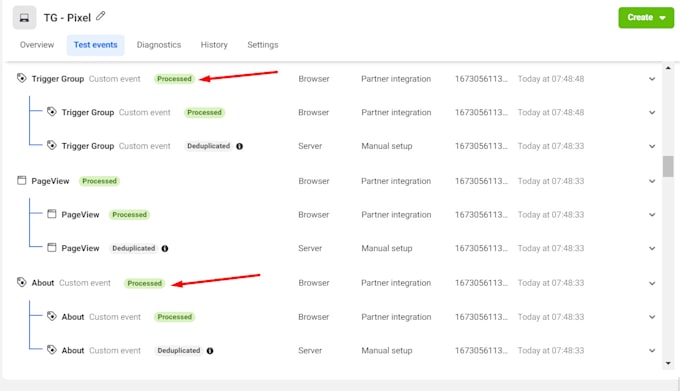Viewport: 680px width, 391px height.
Task: Click the TG - Pixel data source icon
Action: (x=24, y=18)
